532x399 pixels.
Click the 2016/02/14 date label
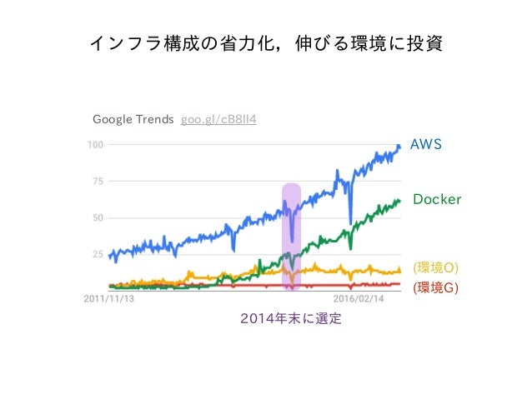[x=359, y=299]
